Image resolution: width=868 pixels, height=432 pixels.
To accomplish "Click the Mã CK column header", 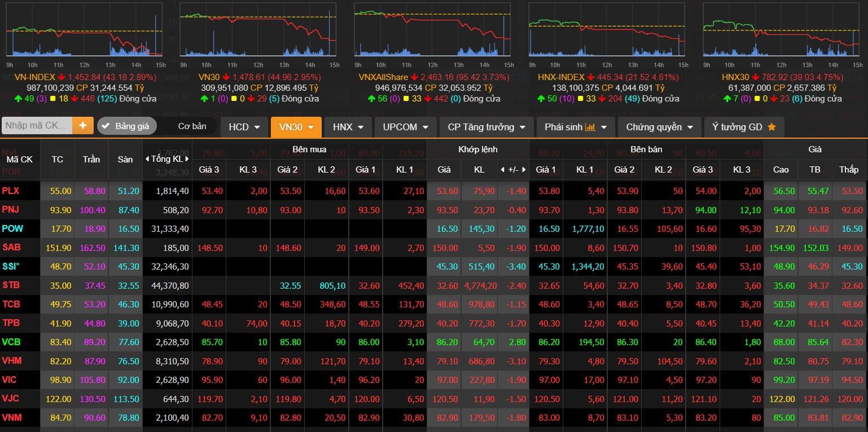I will (20, 160).
